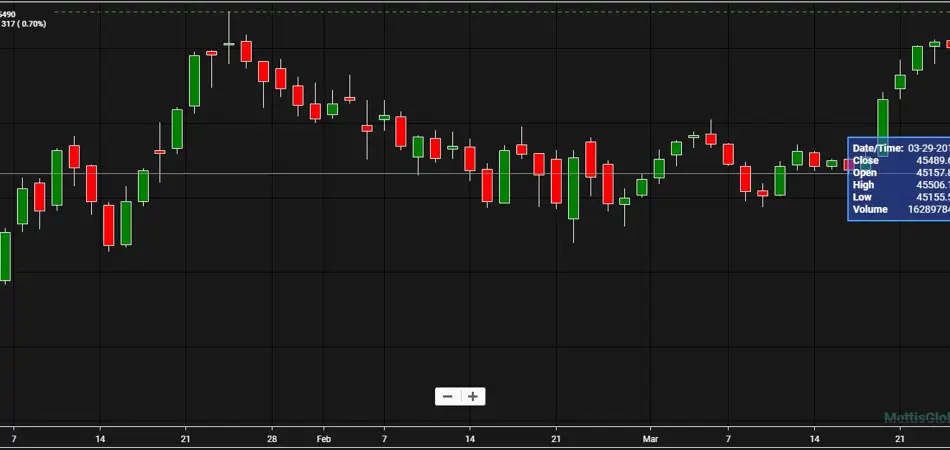Click the partial red candle at far right edge
This screenshot has width=950, height=450.
[x=946, y=44]
